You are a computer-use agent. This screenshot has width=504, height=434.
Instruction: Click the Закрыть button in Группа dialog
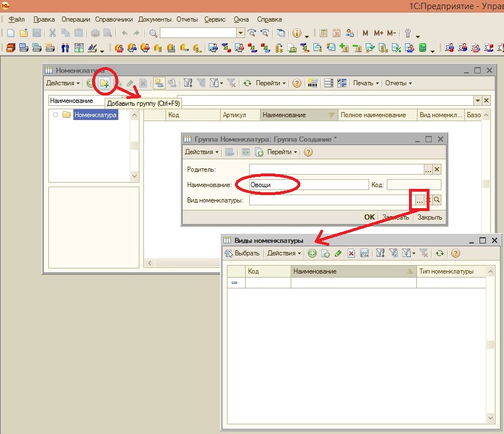click(x=429, y=217)
